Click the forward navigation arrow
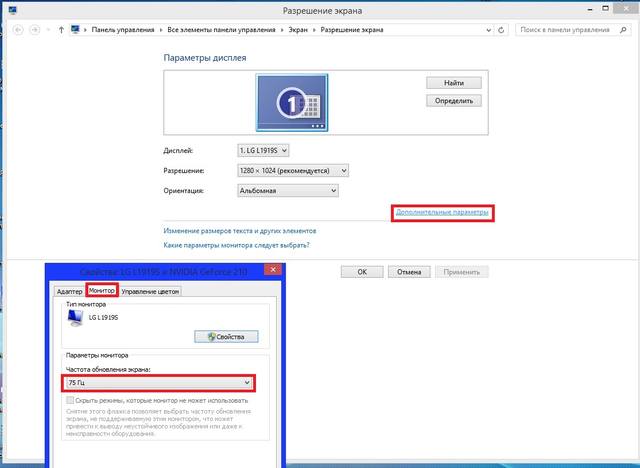This screenshot has width=640, height=468. (x=36, y=30)
